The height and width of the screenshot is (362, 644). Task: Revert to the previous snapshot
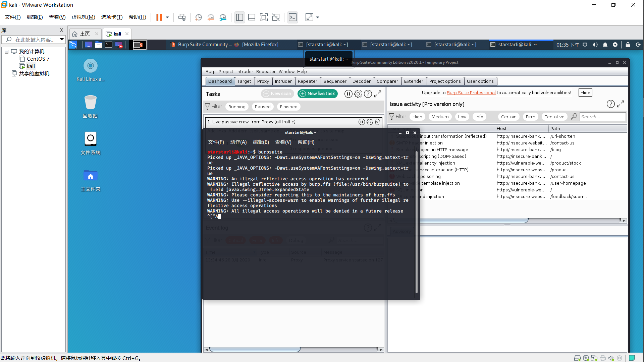(x=211, y=17)
